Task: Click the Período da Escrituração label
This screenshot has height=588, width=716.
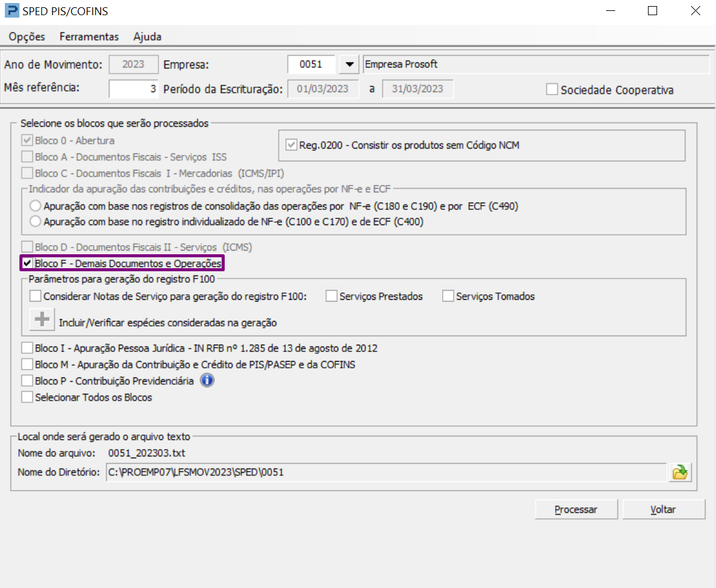Action: pyautogui.click(x=223, y=89)
